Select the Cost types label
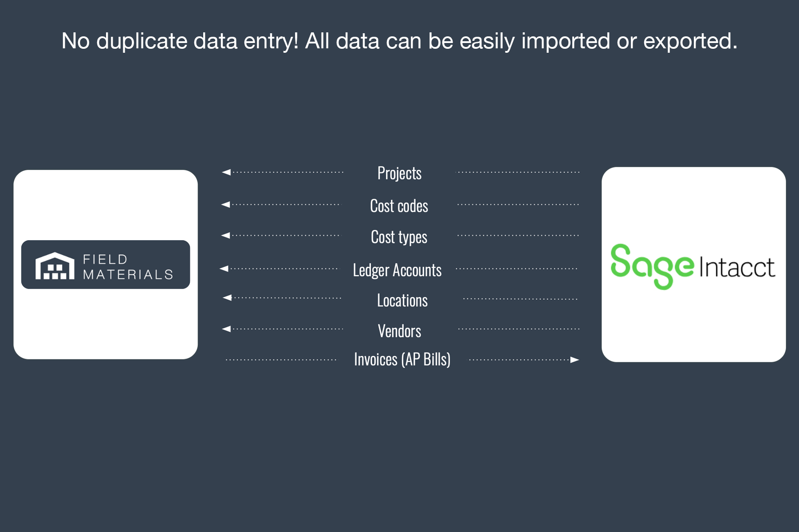This screenshot has height=532, width=799. pos(399,237)
